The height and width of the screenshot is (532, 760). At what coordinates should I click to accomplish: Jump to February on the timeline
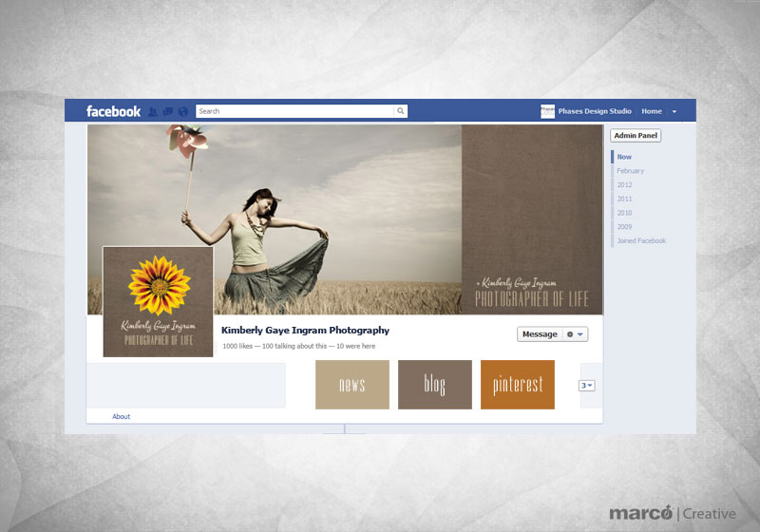tap(630, 171)
